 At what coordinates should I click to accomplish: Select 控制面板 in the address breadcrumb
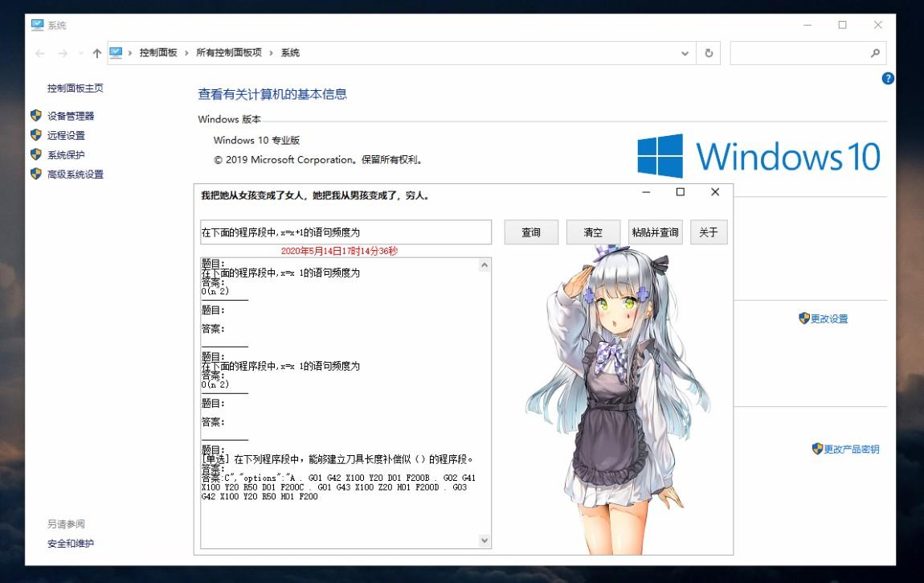158,52
